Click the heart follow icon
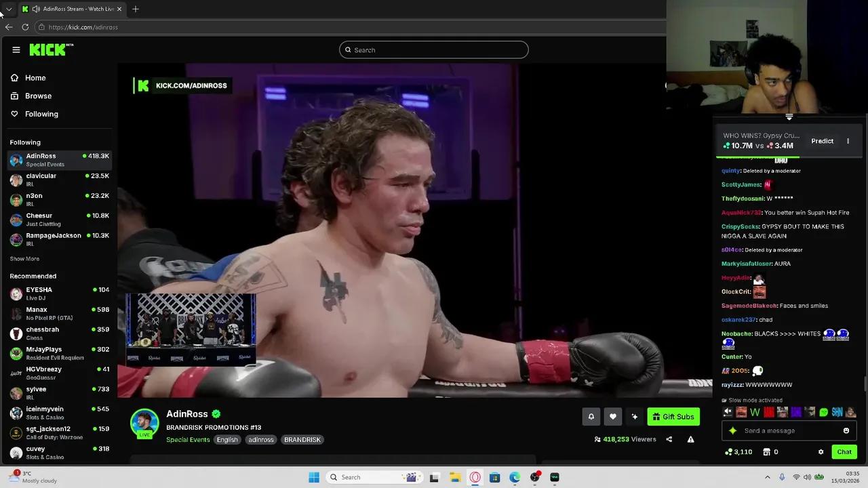Screen dimensions: 868x488 coord(612,417)
